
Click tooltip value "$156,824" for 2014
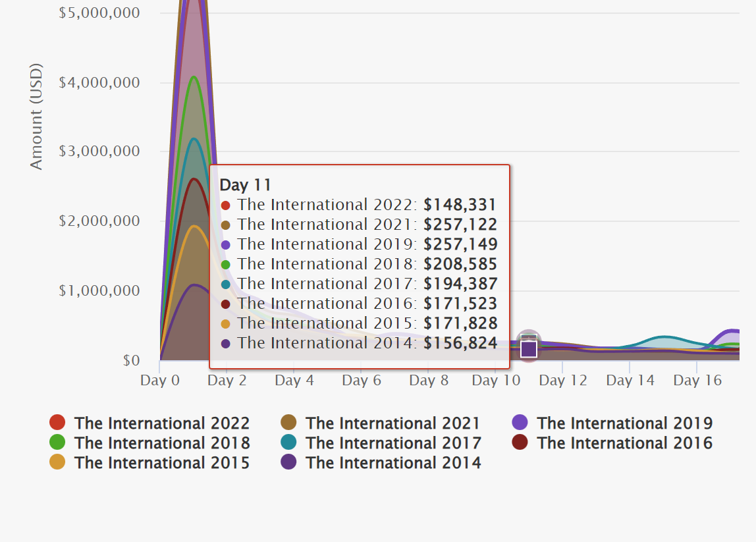[x=460, y=343]
